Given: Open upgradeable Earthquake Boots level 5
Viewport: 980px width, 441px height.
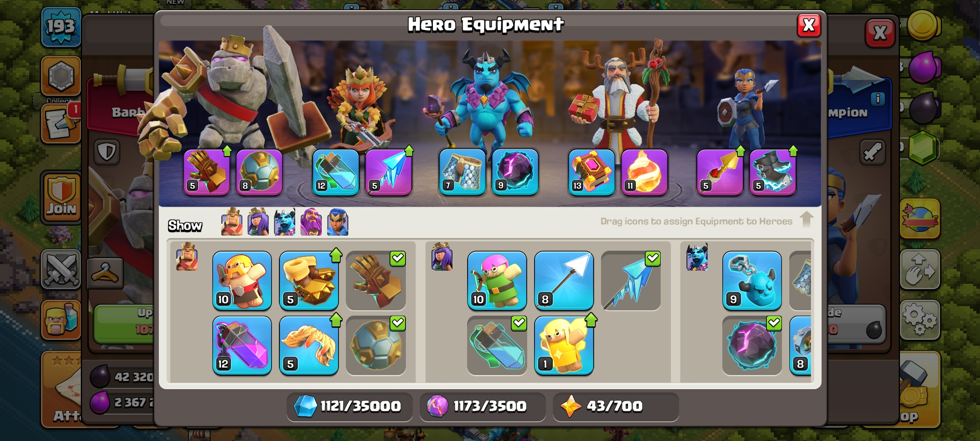Looking at the screenshot, I should (x=309, y=281).
